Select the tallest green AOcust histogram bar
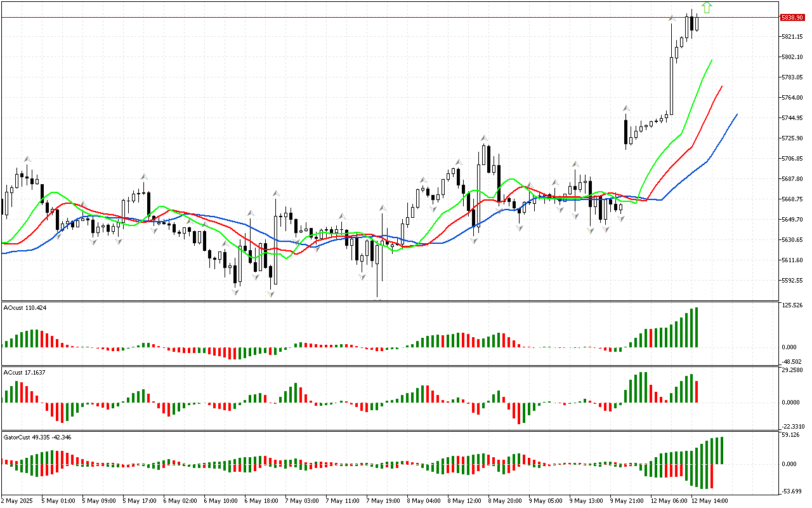 click(696, 327)
